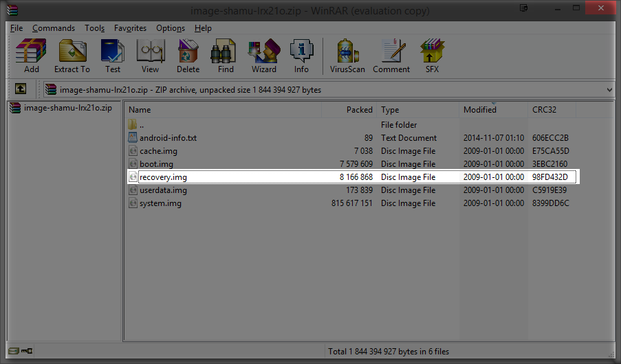Sort by the Packed column header
Viewport: 621px width, 364px height.
[349, 110]
